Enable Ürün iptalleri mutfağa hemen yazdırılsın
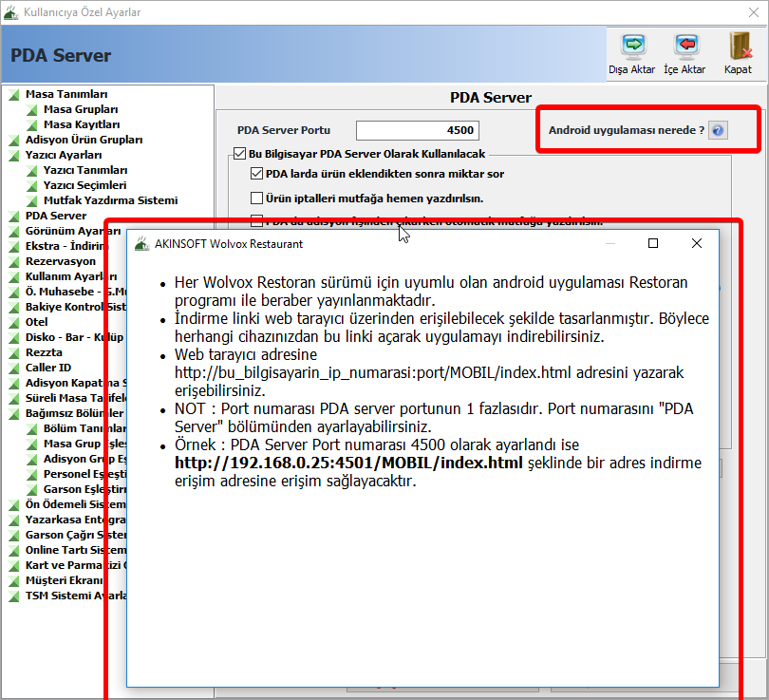Screen dimensions: 769x700 (256, 199)
